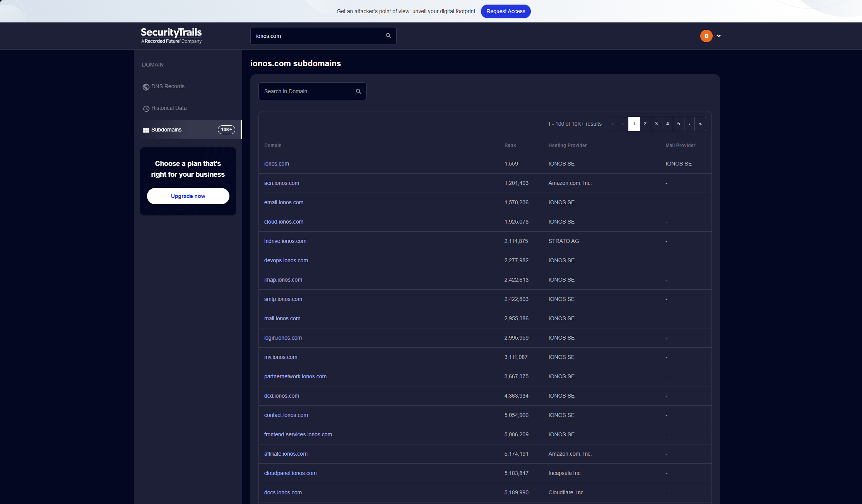The image size is (862, 504).
Task: Click the Upgrade now button
Action: point(188,196)
